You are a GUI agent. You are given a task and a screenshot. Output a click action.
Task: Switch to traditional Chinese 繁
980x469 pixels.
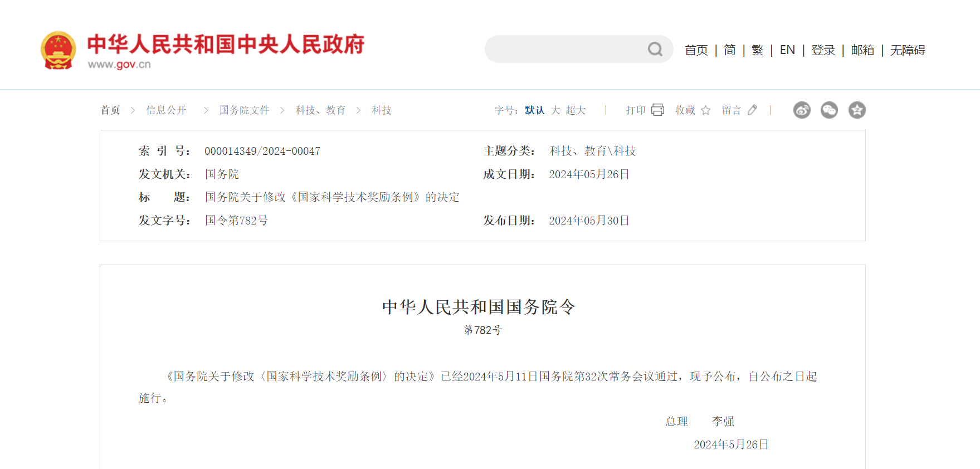coord(757,50)
